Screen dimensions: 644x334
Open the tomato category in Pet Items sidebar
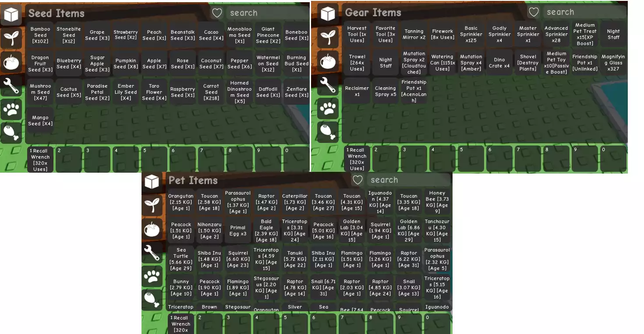[x=152, y=229]
